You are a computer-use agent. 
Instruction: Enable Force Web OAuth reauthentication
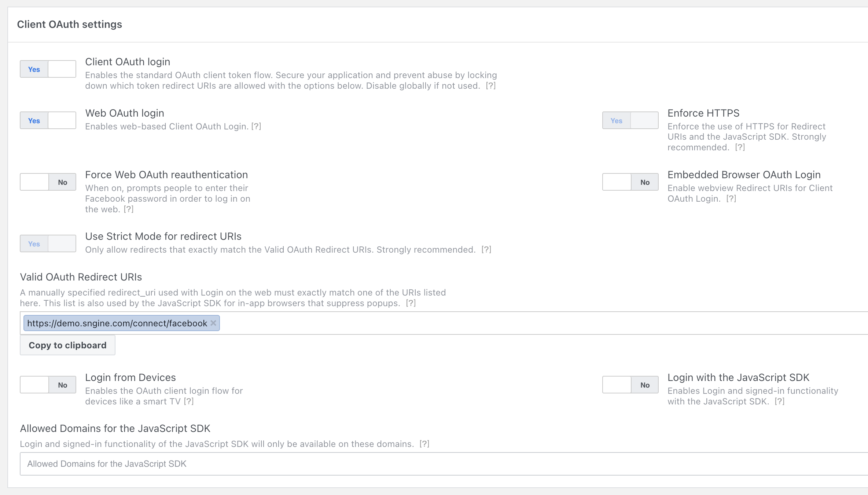(48, 182)
